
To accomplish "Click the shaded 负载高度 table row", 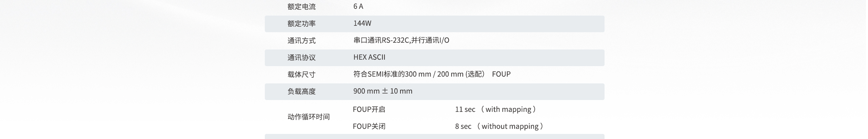I will coord(434,92).
